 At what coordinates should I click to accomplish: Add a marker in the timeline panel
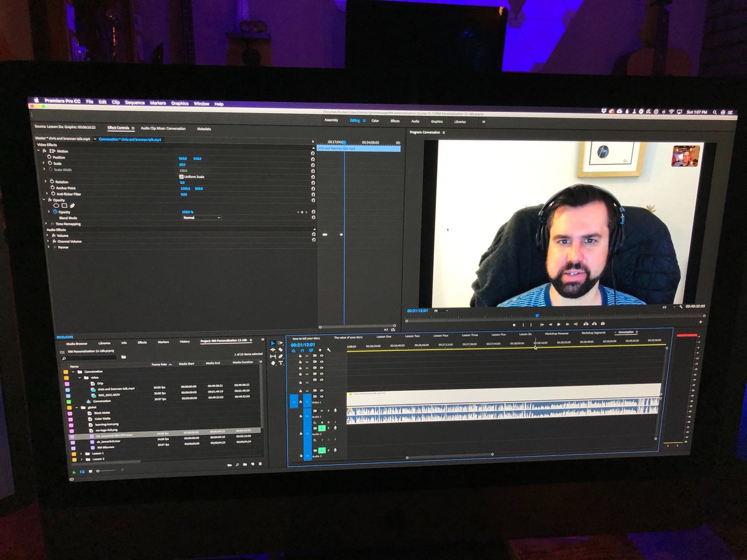(x=320, y=350)
